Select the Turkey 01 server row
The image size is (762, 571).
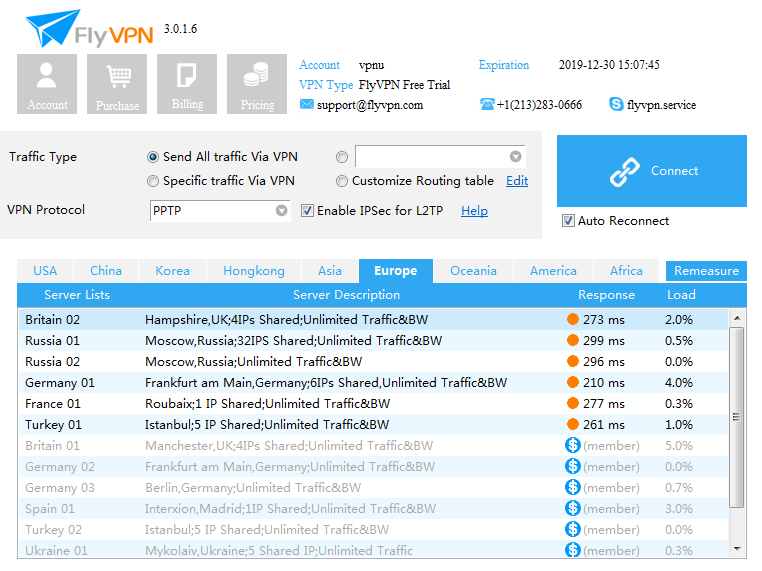(x=373, y=424)
